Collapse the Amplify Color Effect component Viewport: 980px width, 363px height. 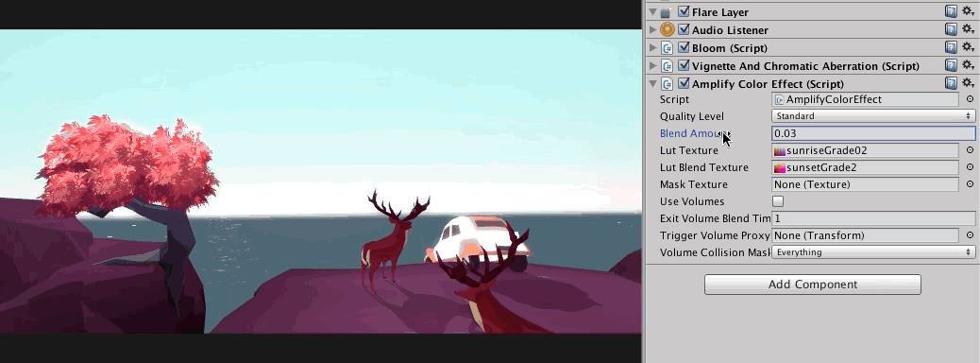[x=652, y=84]
